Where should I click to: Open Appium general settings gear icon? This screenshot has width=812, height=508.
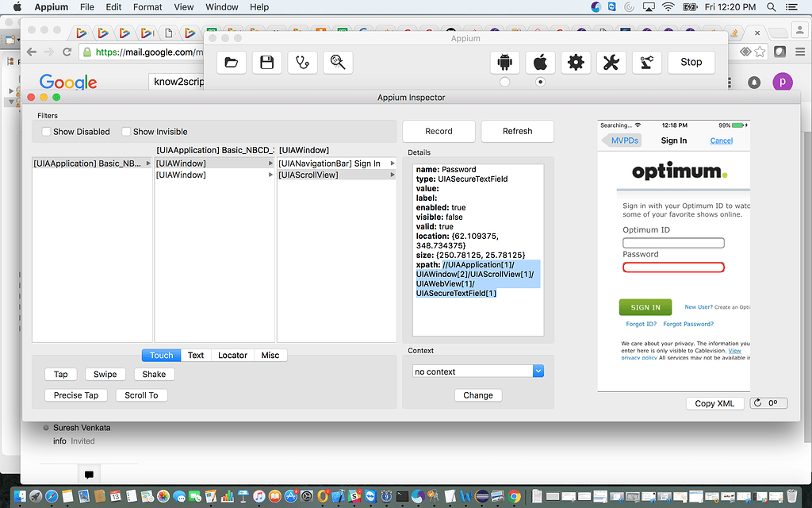(576, 62)
